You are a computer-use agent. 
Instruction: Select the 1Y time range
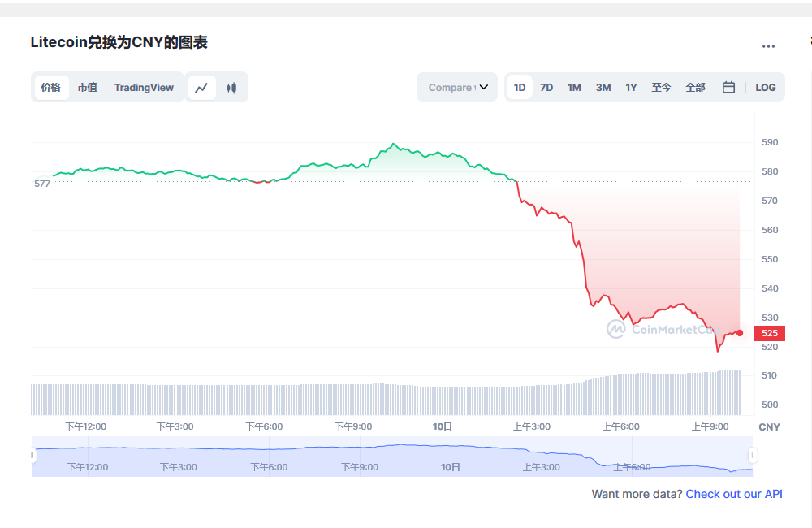tap(631, 87)
